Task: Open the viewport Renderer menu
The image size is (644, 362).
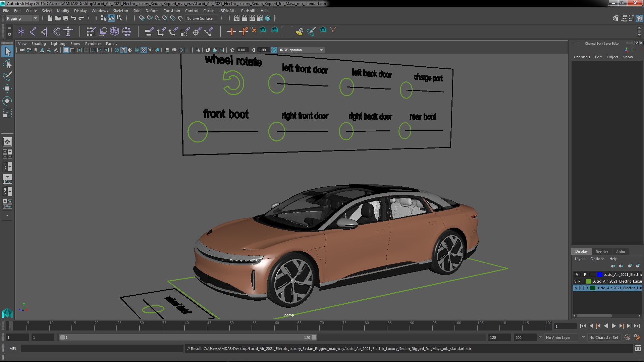Action: pyautogui.click(x=93, y=44)
